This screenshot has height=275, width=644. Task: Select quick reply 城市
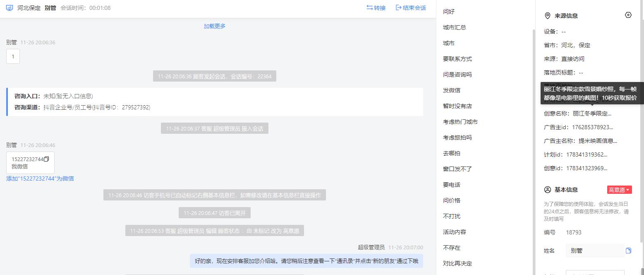click(x=449, y=43)
